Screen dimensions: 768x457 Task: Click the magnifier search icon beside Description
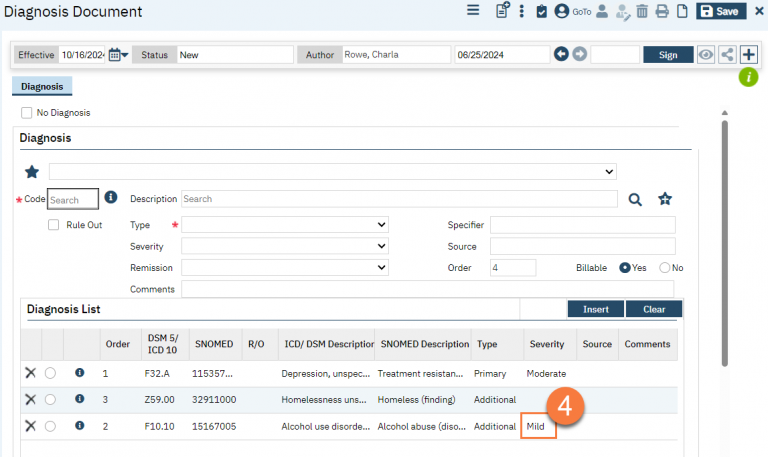(635, 199)
